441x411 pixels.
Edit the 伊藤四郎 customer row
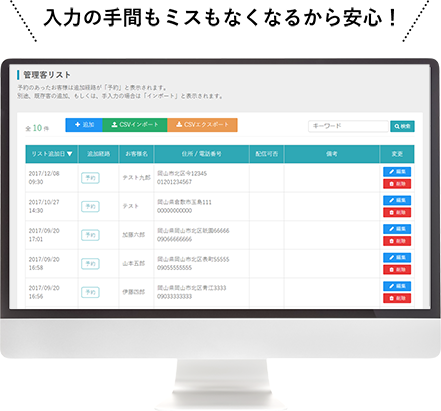[x=397, y=286]
